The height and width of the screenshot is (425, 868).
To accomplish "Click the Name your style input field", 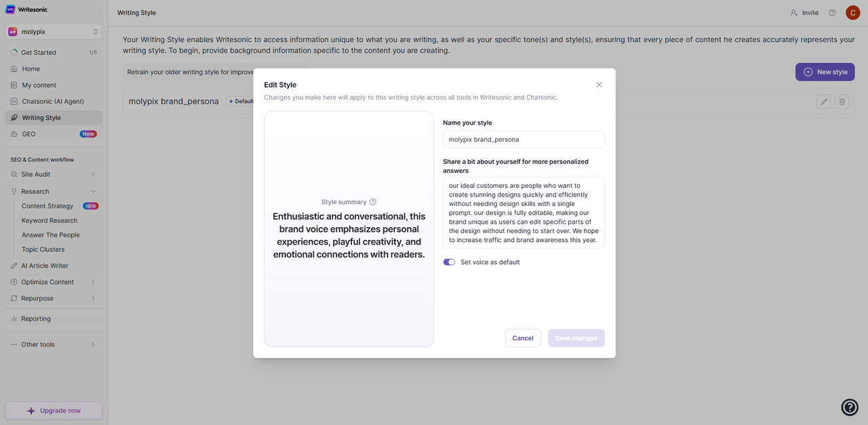I will point(524,140).
